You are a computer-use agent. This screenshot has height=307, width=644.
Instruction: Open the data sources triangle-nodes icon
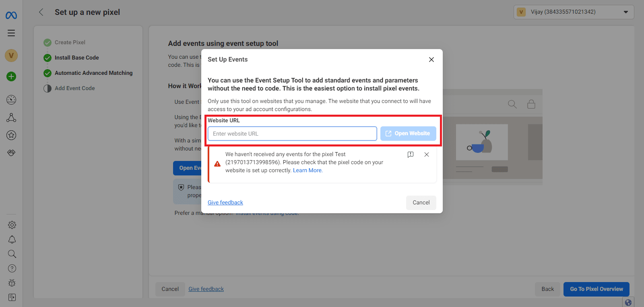coord(11,117)
